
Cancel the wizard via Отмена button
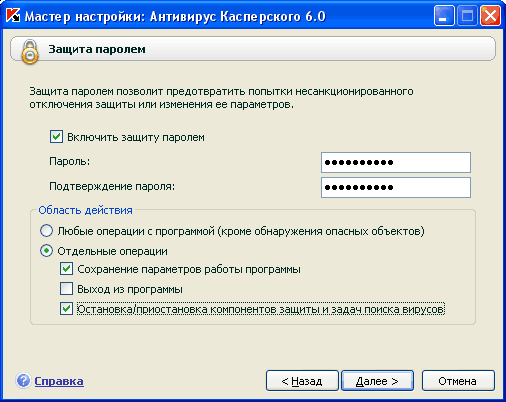(x=458, y=381)
